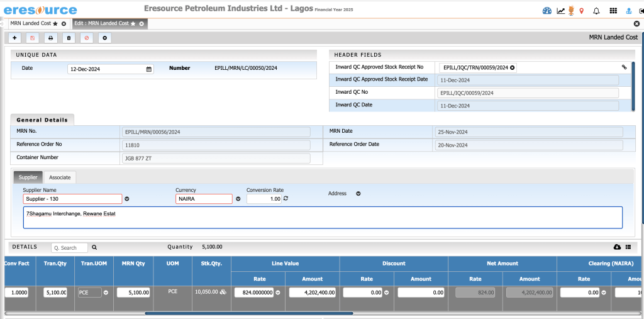Viewport: 644px width, 319px height.
Task: Expand the Address chevron
Action: click(x=358, y=194)
